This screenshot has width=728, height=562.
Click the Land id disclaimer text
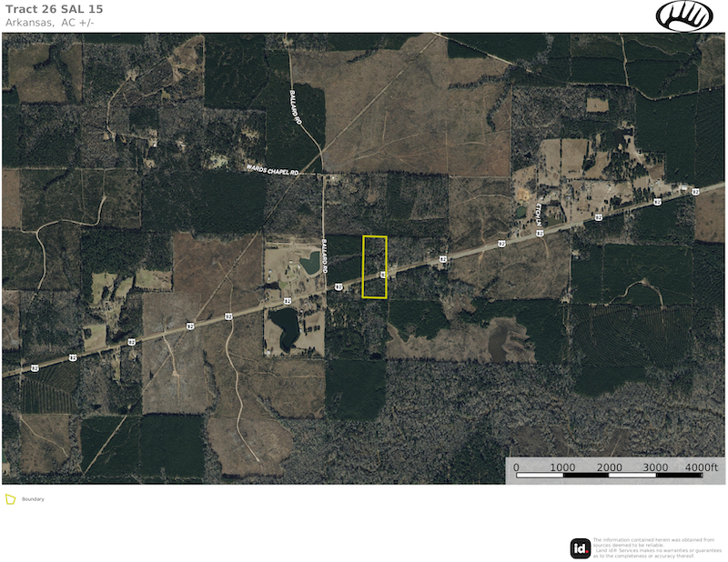(x=653, y=547)
